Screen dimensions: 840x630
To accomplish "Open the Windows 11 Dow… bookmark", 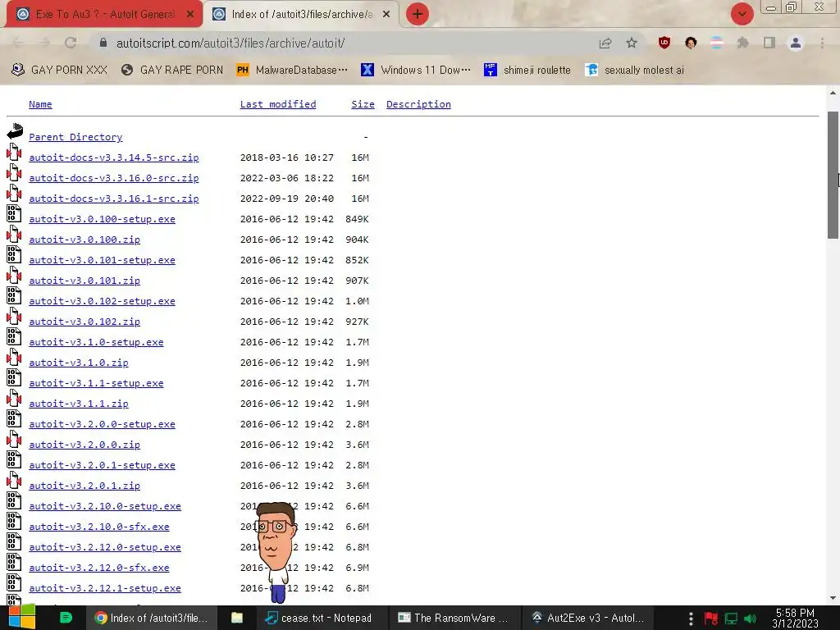I will (x=416, y=71).
